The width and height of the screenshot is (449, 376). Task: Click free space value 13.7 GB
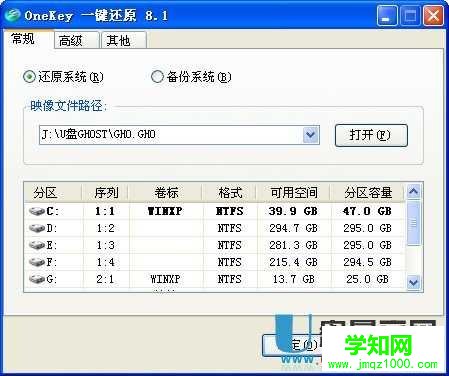click(294, 279)
